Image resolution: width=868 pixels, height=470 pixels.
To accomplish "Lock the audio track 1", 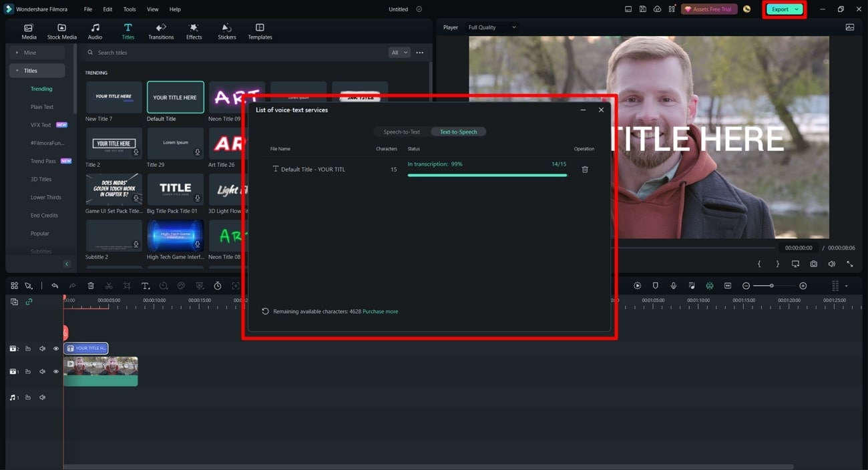I will pos(28,397).
